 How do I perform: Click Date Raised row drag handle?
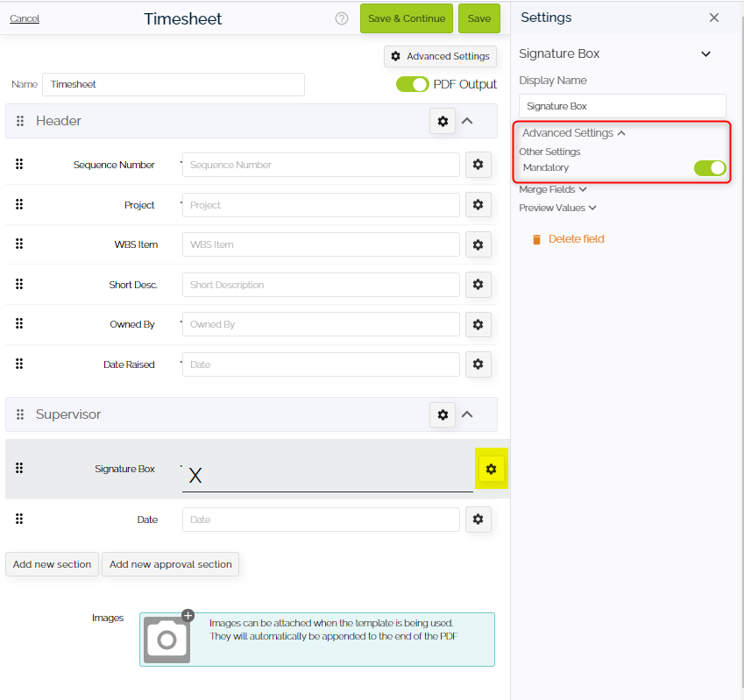pyautogui.click(x=19, y=364)
